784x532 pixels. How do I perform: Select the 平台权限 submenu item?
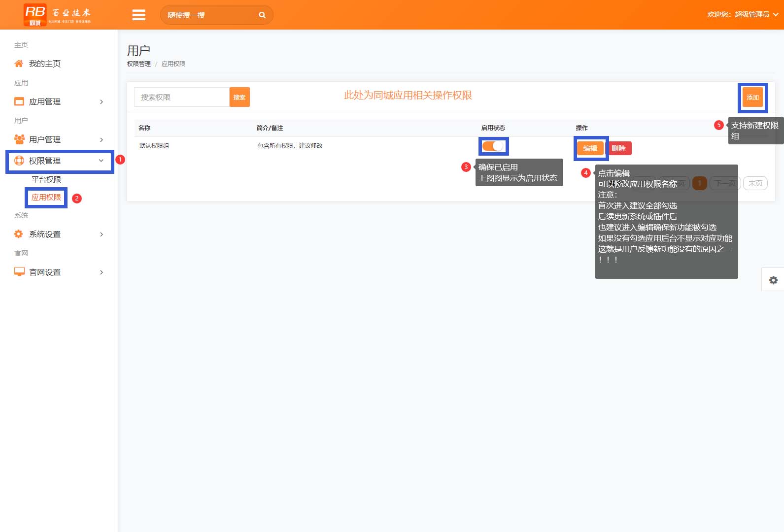pyautogui.click(x=46, y=179)
